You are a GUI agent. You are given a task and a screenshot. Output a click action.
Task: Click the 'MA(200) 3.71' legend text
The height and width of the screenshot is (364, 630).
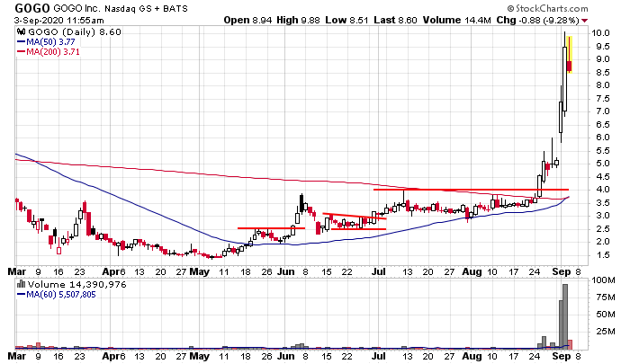pos(53,52)
